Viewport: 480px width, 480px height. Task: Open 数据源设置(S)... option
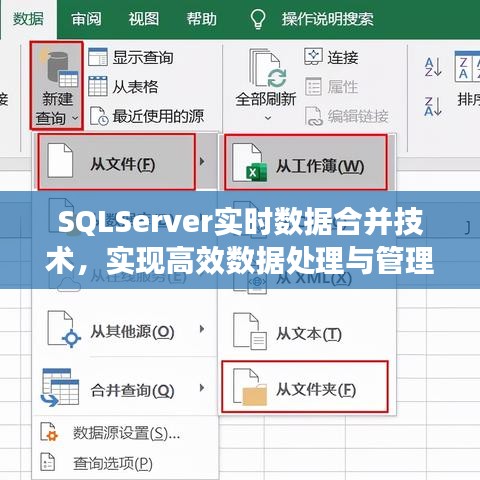(127, 433)
